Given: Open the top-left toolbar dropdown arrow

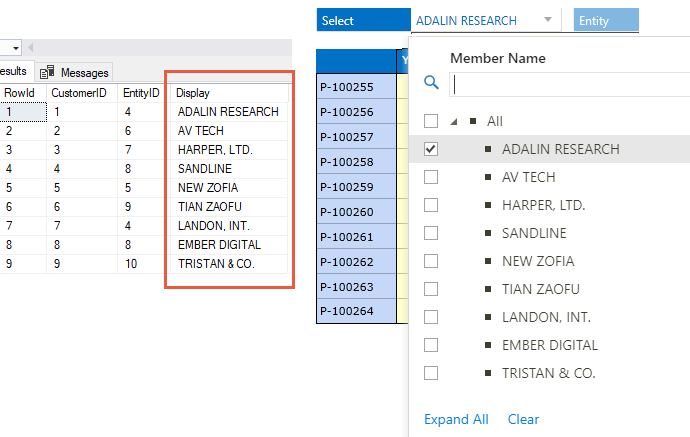Looking at the screenshot, I should click(15, 48).
